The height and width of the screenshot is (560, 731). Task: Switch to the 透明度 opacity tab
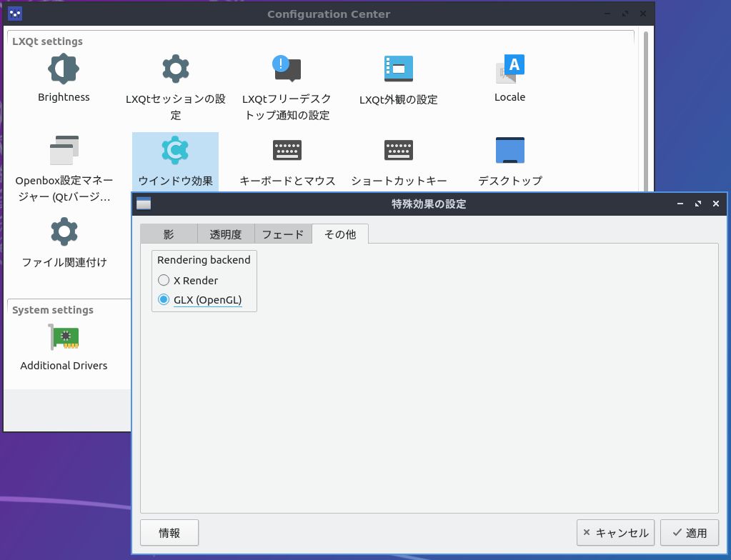226,234
